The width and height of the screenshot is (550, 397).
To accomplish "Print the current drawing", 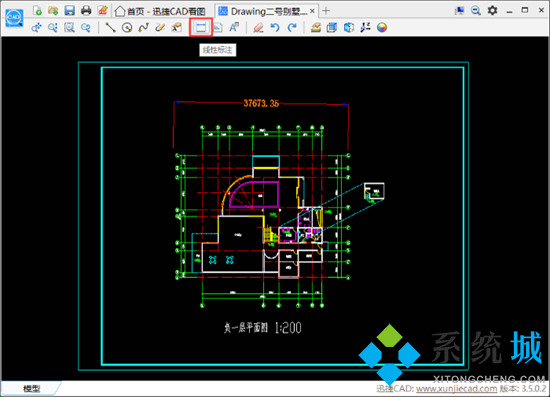I will point(86,11).
